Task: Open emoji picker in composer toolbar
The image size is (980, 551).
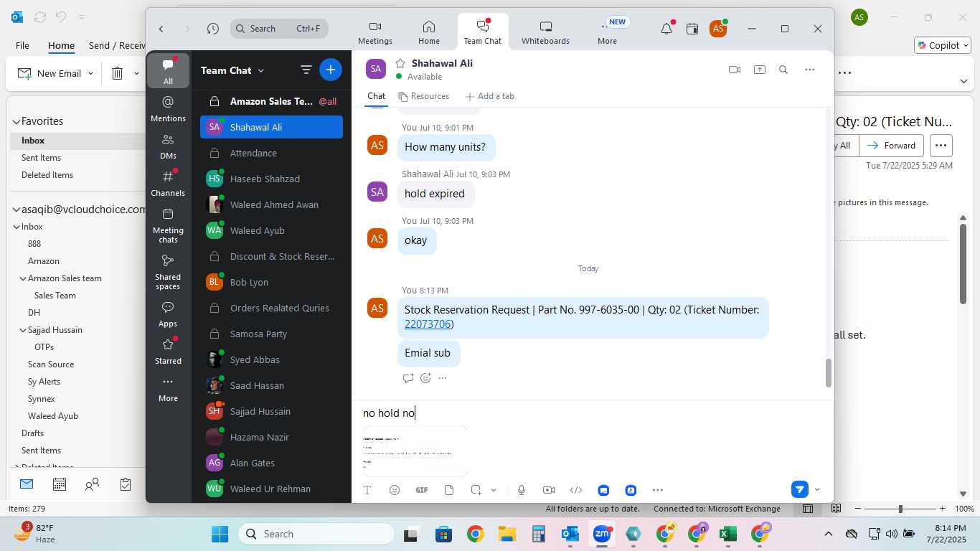Action: pyautogui.click(x=394, y=490)
